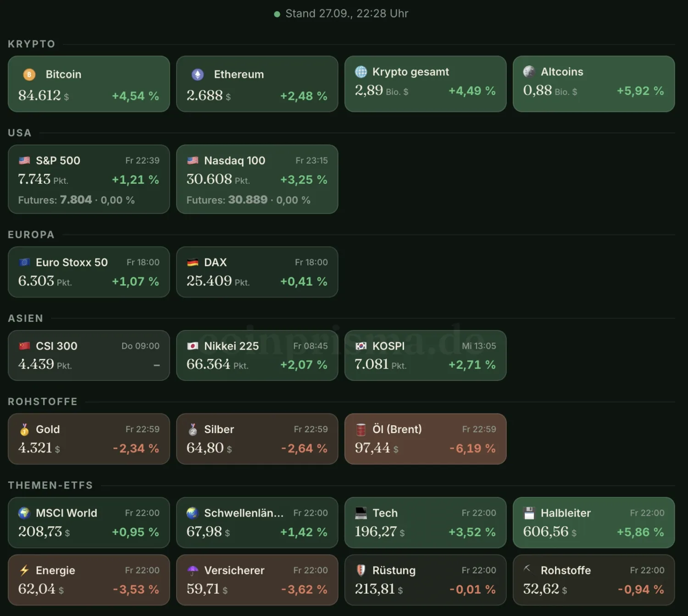688x616 pixels.
Task: Click the Nasdaq 100 Futures value 30.889
Action: point(248,200)
